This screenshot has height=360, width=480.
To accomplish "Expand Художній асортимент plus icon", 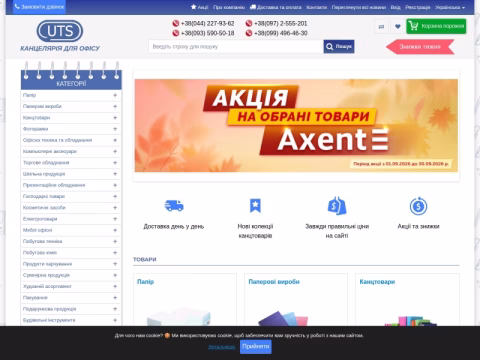I will [x=115, y=286].
